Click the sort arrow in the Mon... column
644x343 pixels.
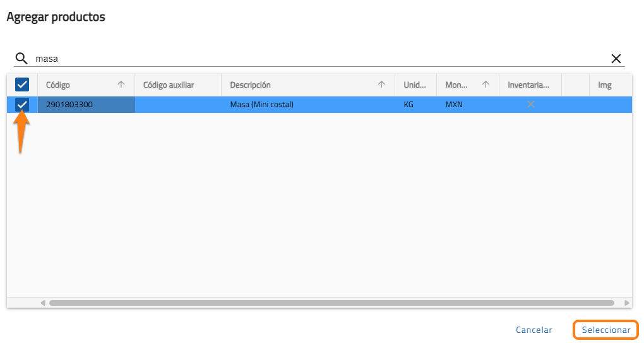pos(486,85)
